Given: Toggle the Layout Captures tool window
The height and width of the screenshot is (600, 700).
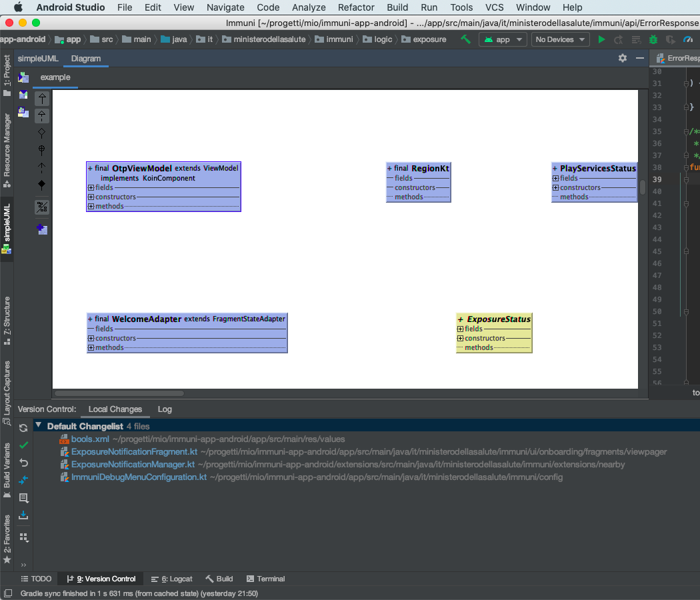Looking at the screenshot, I should click(x=7, y=393).
